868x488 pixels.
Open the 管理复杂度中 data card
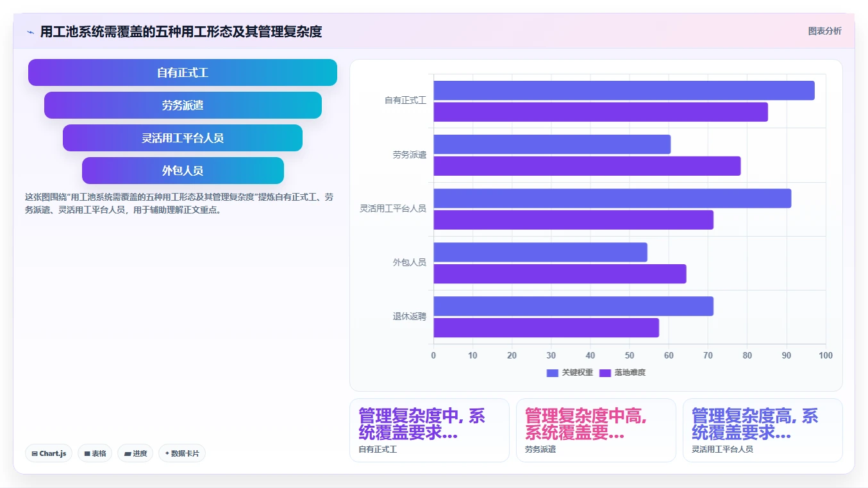(430, 430)
